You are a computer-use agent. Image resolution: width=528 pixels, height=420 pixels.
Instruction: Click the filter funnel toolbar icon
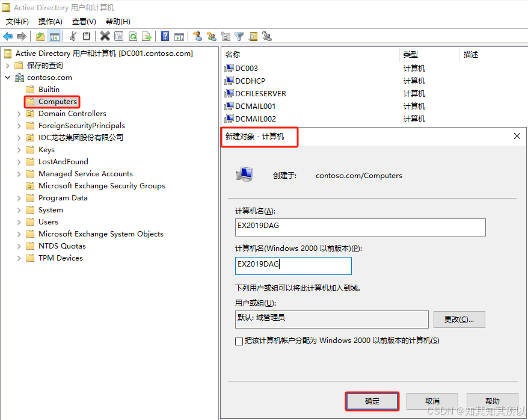239,36
